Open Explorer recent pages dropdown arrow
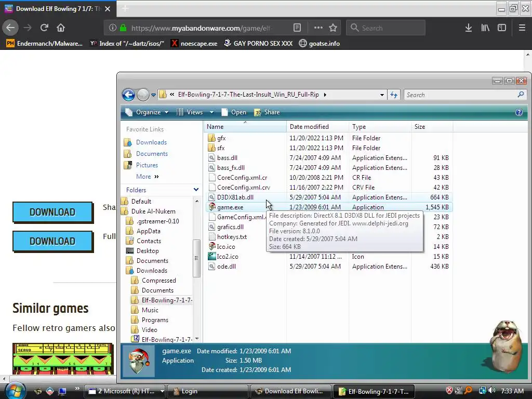The width and height of the screenshot is (532, 399). 153,95
